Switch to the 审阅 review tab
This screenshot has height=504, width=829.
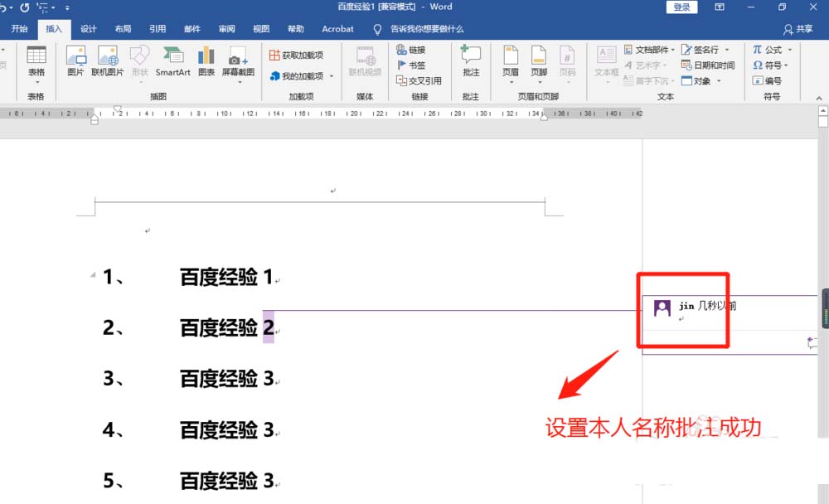(226, 29)
